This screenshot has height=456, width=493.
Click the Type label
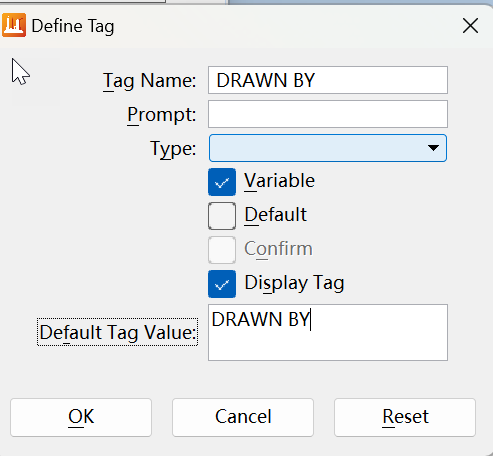173,149
